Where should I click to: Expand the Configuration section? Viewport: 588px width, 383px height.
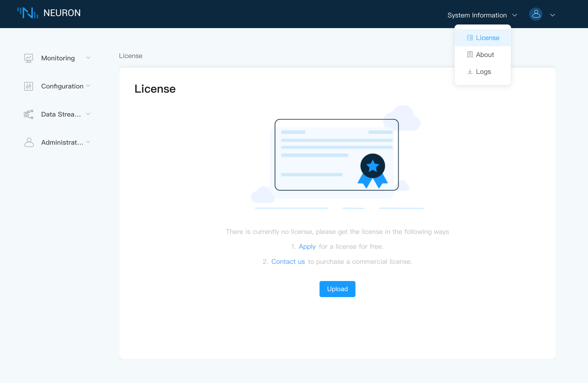88,86
